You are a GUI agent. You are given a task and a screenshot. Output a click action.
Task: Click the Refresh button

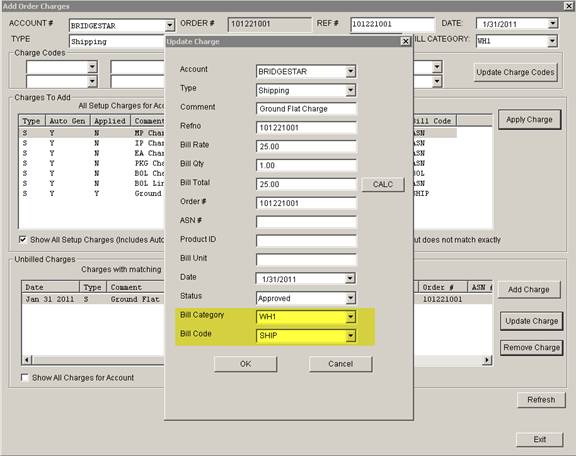coord(541,400)
